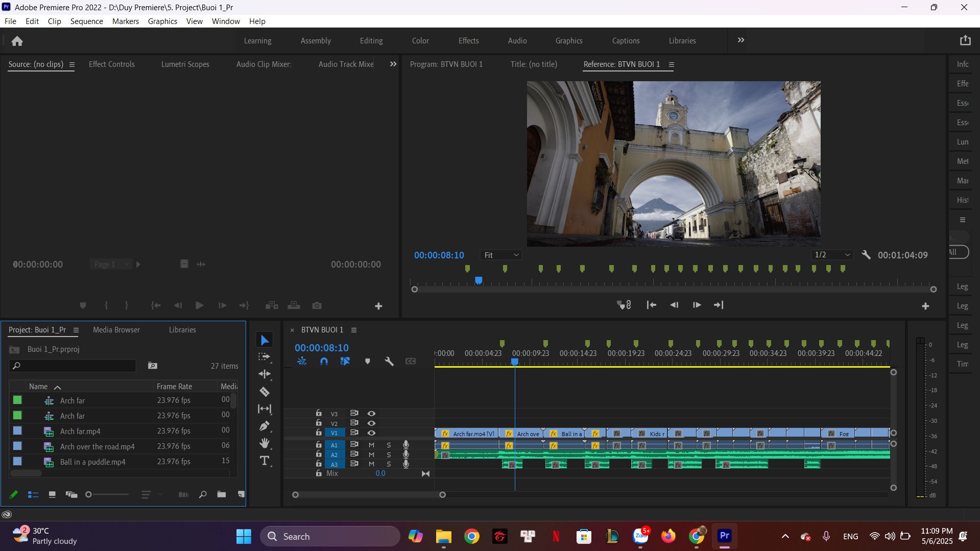
Task: Open Reference monitor settings wrench
Action: 866,254
